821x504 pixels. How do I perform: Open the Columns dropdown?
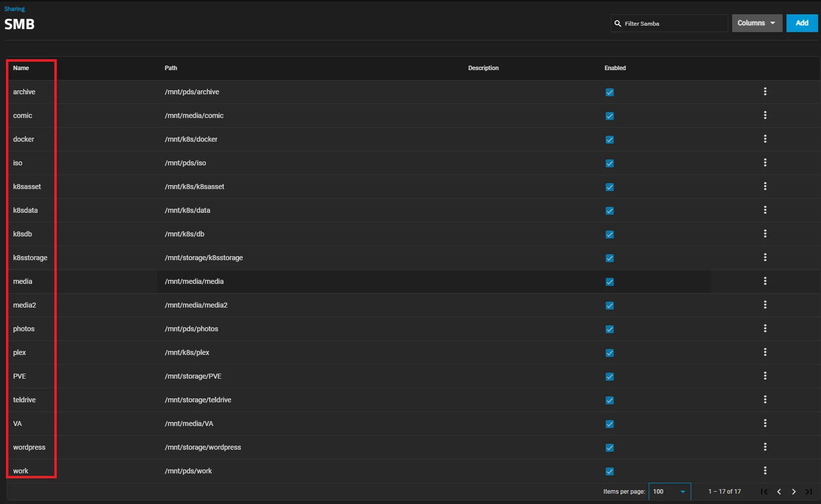pyautogui.click(x=756, y=23)
